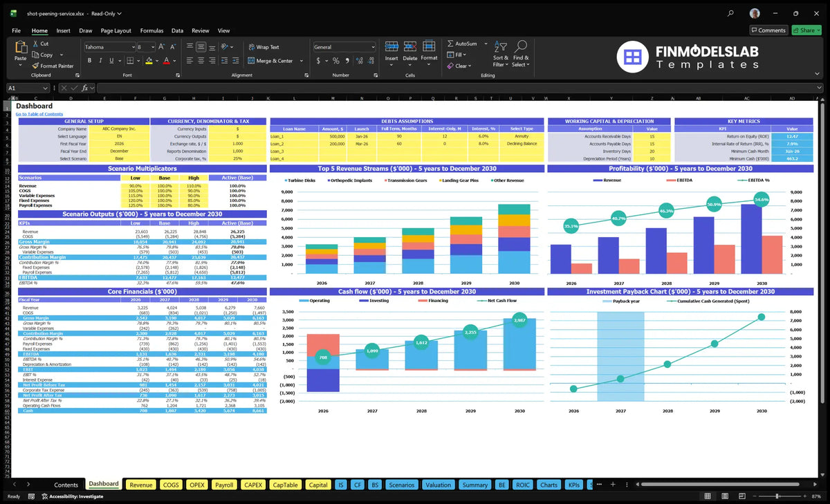Click the green Share button
This screenshot has width=830, height=504.
[806, 30]
